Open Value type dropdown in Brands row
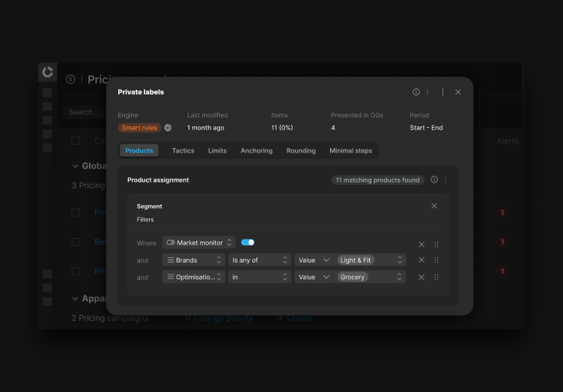Image resolution: width=563 pixels, height=392 pixels. coord(314,260)
